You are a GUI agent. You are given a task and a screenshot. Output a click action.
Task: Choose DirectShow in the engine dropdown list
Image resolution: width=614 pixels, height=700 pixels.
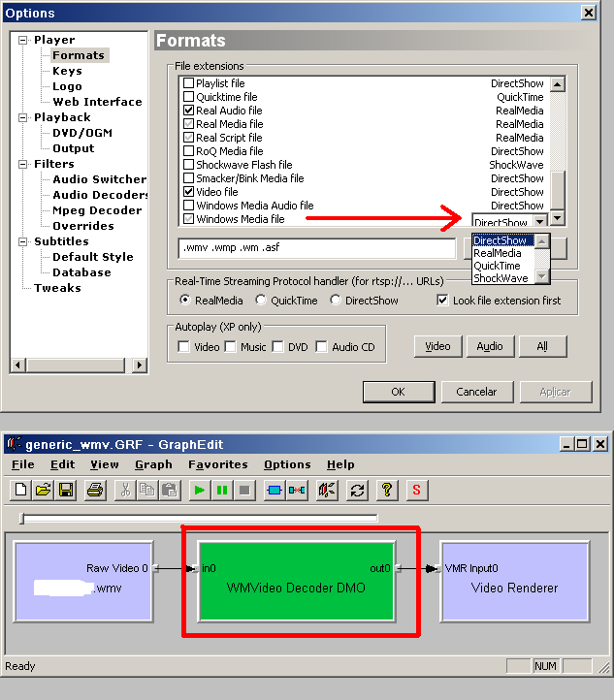click(502, 240)
